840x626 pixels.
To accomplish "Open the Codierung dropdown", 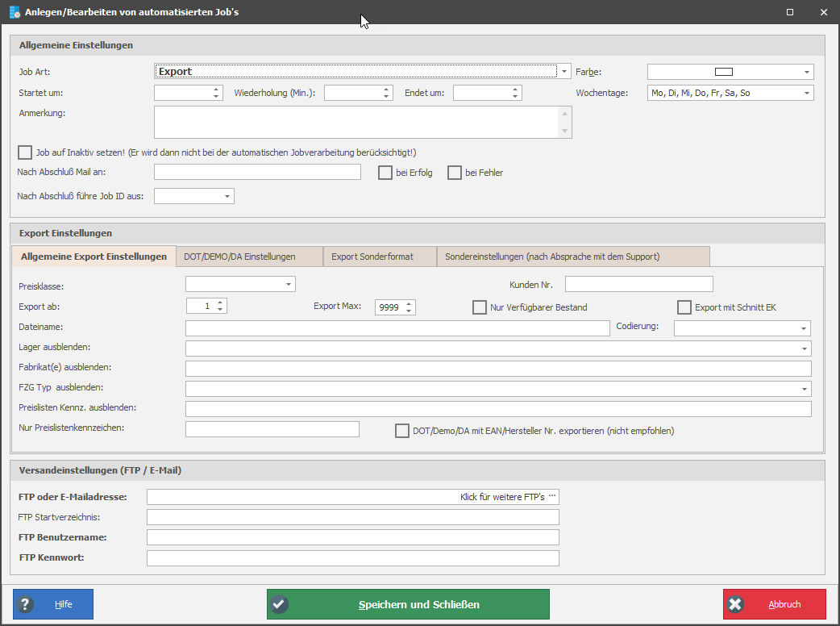I will click(804, 328).
